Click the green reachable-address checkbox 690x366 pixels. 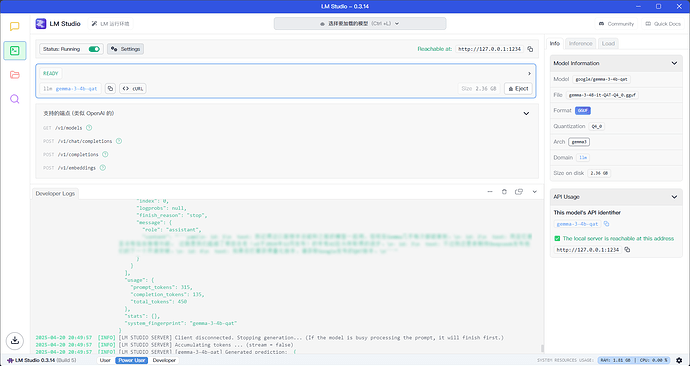click(558, 238)
